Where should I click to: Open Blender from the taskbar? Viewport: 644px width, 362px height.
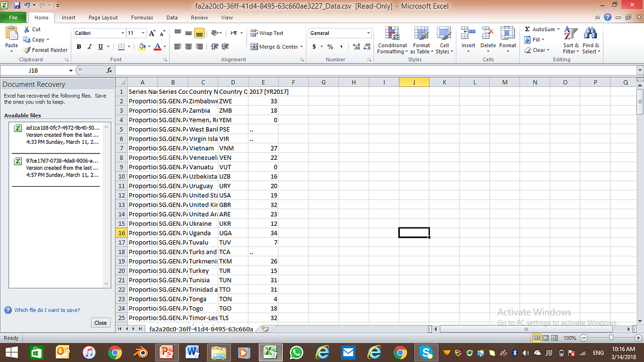click(140, 352)
